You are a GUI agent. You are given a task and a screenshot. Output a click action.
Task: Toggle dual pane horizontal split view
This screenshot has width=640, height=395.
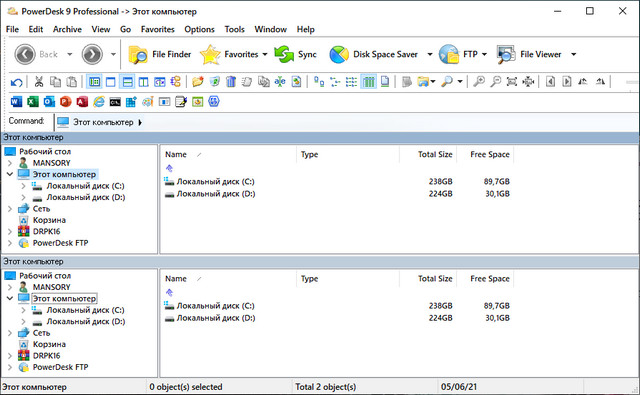click(127, 82)
